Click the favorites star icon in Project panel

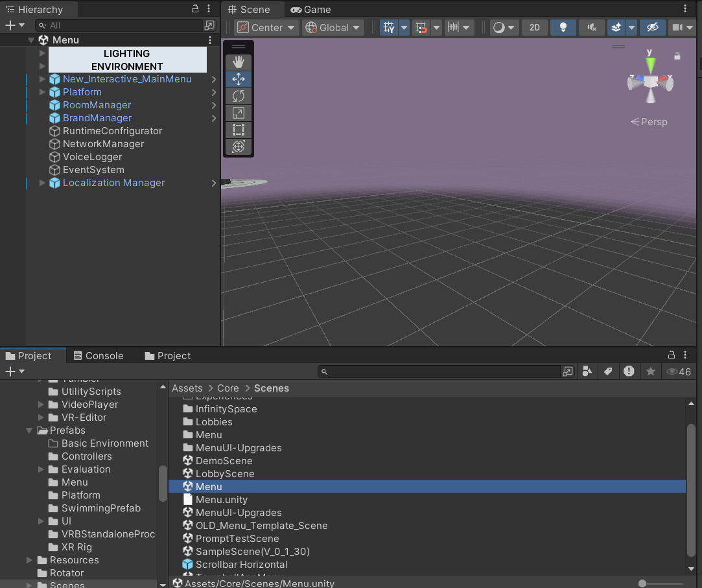point(650,371)
